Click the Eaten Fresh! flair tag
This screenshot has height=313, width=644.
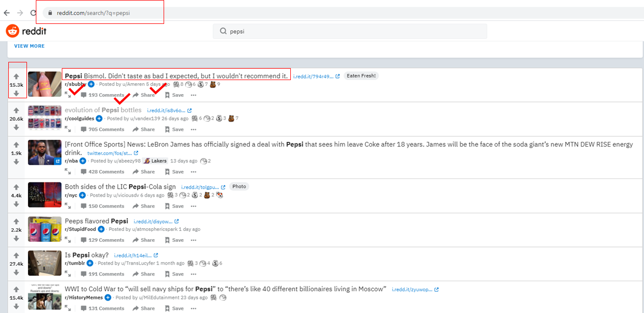point(361,76)
